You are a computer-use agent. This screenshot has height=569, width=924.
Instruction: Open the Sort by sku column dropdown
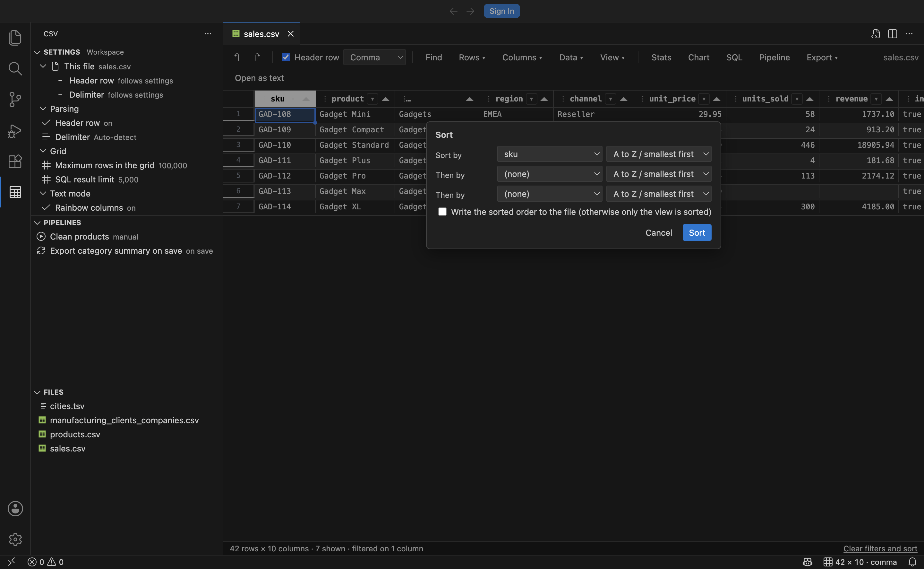550,154
